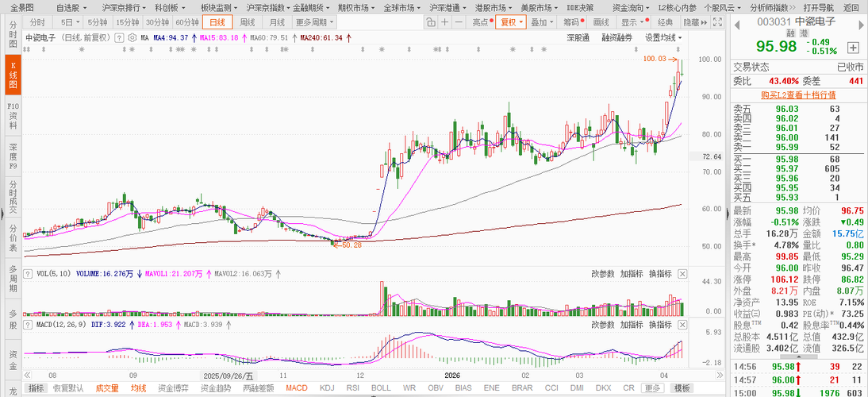The image size is (868, 397).
Task: Click 融资融券 link above chart
Action: tap(617, 37)
